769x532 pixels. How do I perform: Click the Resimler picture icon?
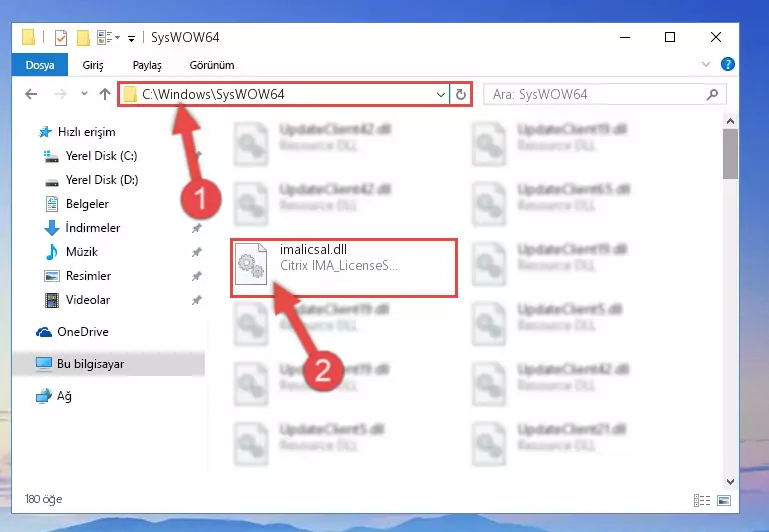51,276
